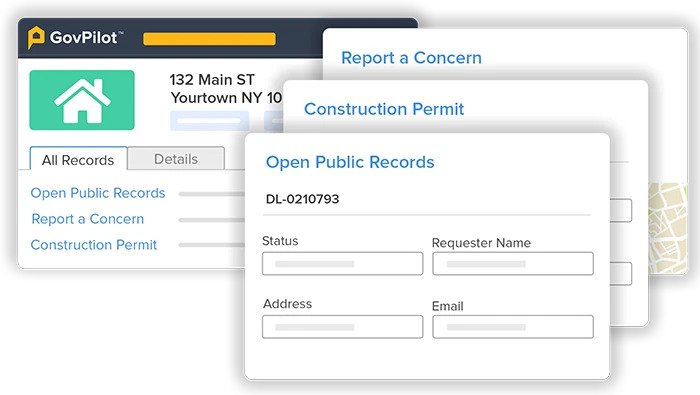Click the light blue tag below address
This screenshot has width=700, height=395.
point(209,121)
